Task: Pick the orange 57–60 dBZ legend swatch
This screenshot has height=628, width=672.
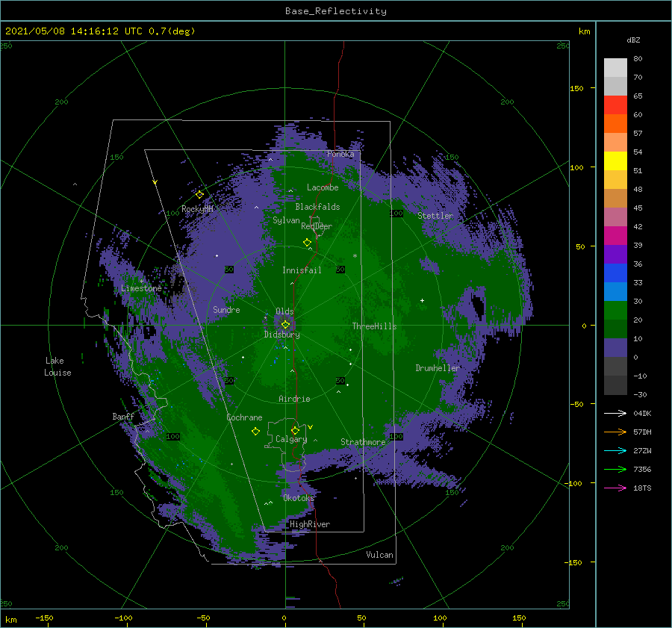Action: click(615, 124)
